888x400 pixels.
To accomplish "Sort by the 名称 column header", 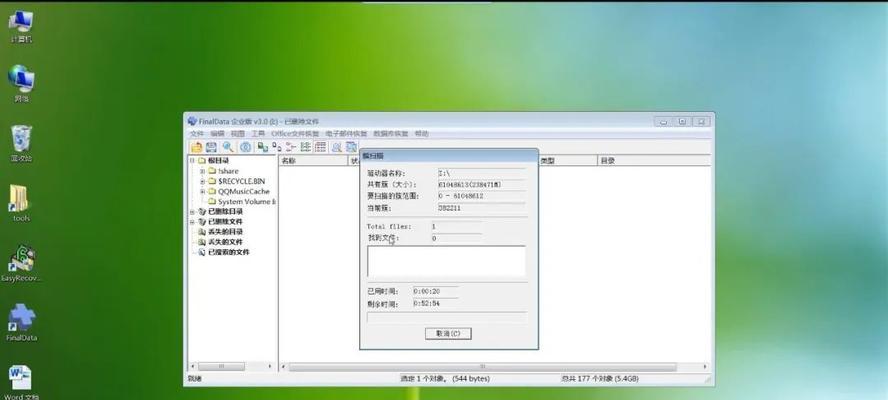I will [x=314, y=161].
